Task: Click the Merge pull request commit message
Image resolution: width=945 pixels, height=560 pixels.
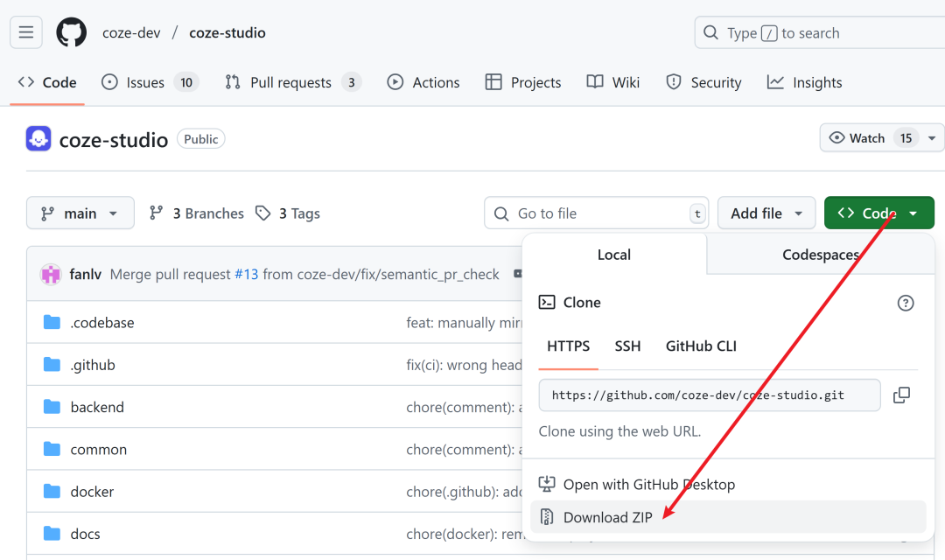Action: (304, 274)
